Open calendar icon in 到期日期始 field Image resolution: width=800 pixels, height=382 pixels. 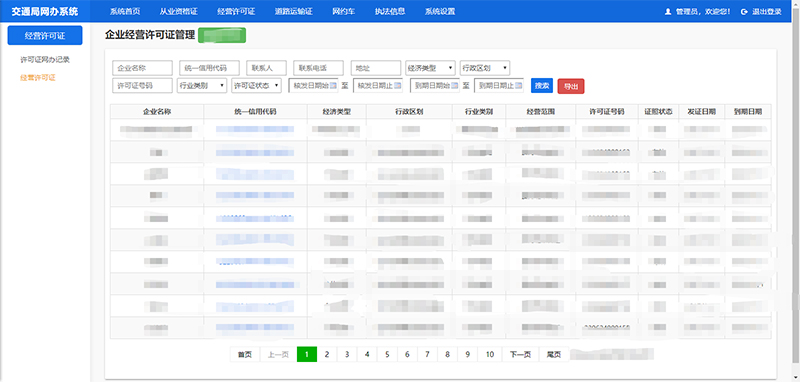click(x=455, y=86)
